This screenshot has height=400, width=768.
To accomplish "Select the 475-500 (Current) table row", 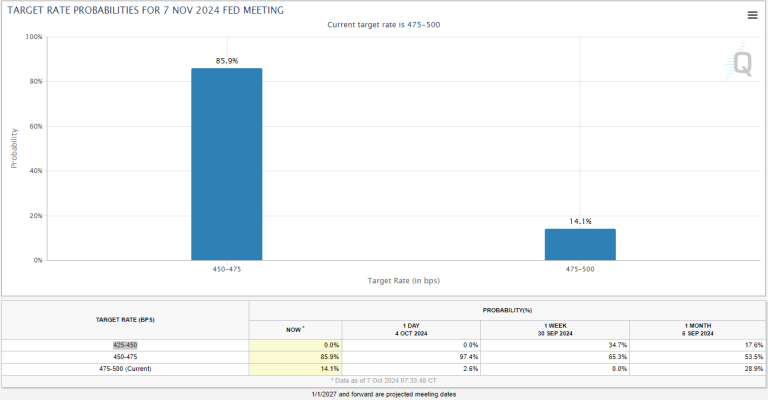I will coord(384,369).
